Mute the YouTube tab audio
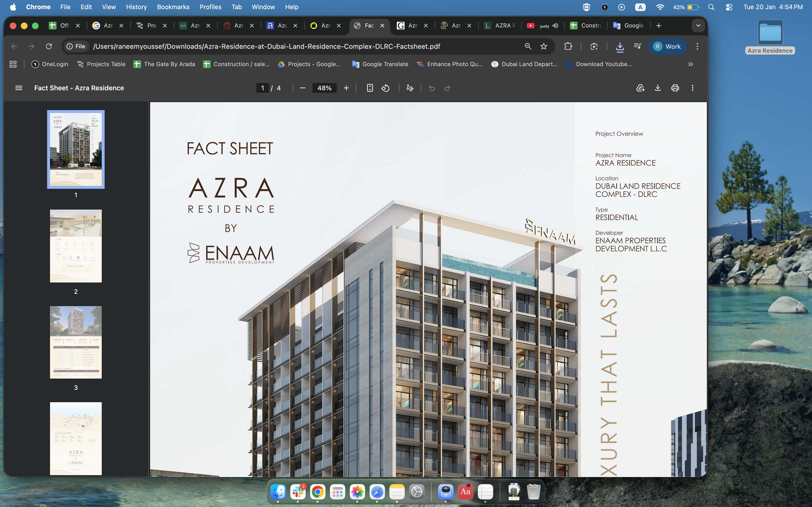Image resolution: width=812 pixels, height=507 pixels. (555, 26)
